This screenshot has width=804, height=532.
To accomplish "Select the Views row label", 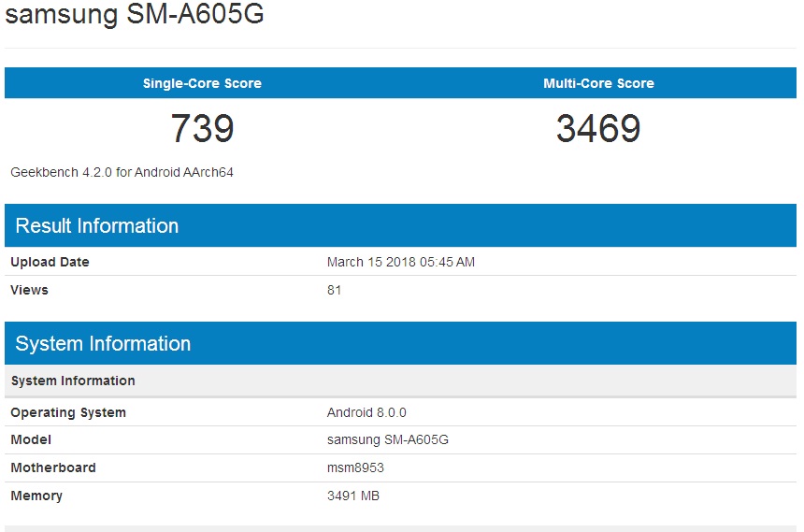I will 29,290.
